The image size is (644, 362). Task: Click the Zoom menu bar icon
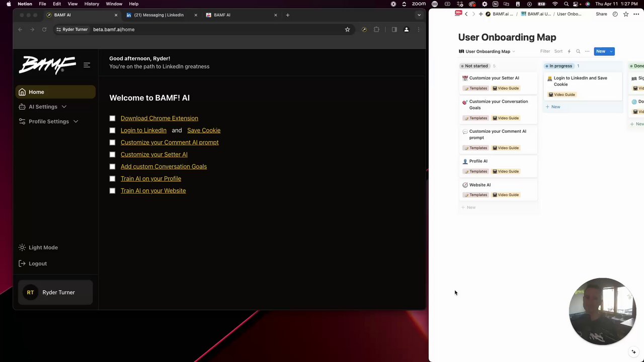(x=419, y=4)
